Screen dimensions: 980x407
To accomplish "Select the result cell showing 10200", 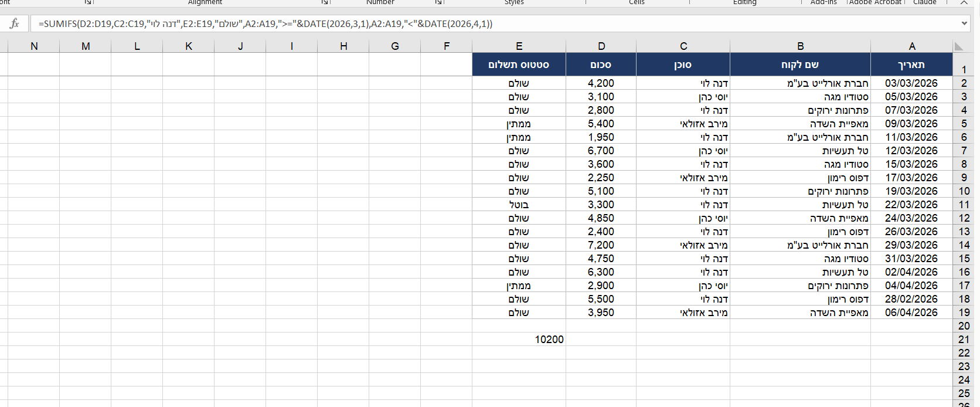I will coord(519,340).
